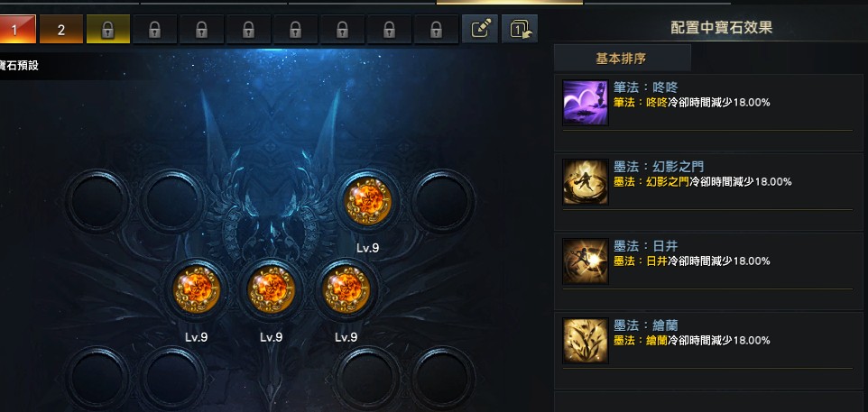Screen dimensions: 868x412
Task: Select the middle Lv.9 orange gem in lower row
Action: point(272,289)
